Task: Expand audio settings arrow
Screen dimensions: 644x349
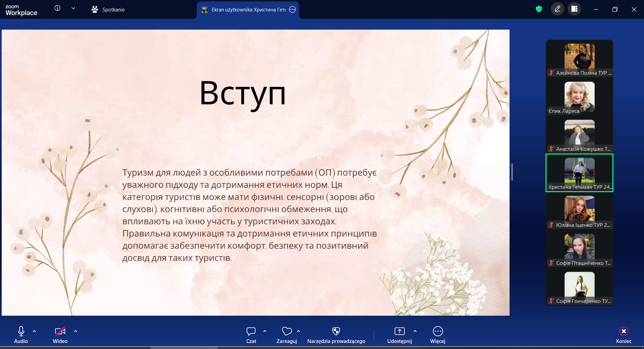Action: tap(34, 331)
